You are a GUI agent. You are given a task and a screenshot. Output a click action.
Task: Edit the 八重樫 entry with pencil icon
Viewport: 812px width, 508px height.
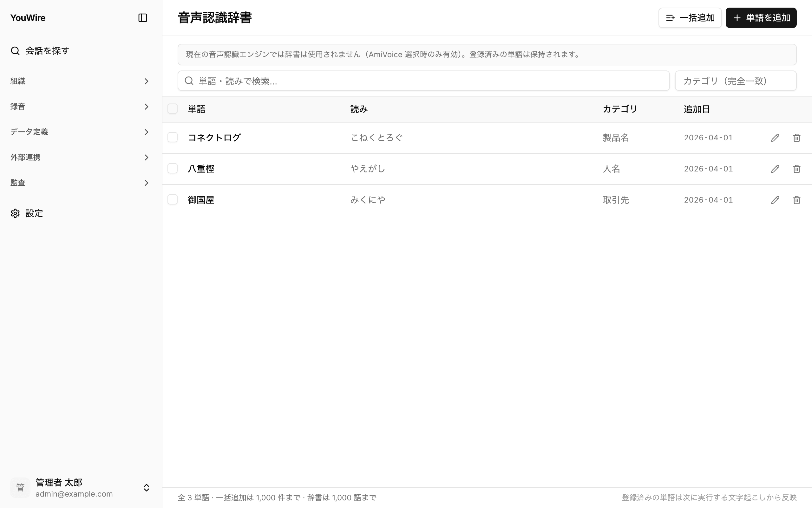click(775, 169)
